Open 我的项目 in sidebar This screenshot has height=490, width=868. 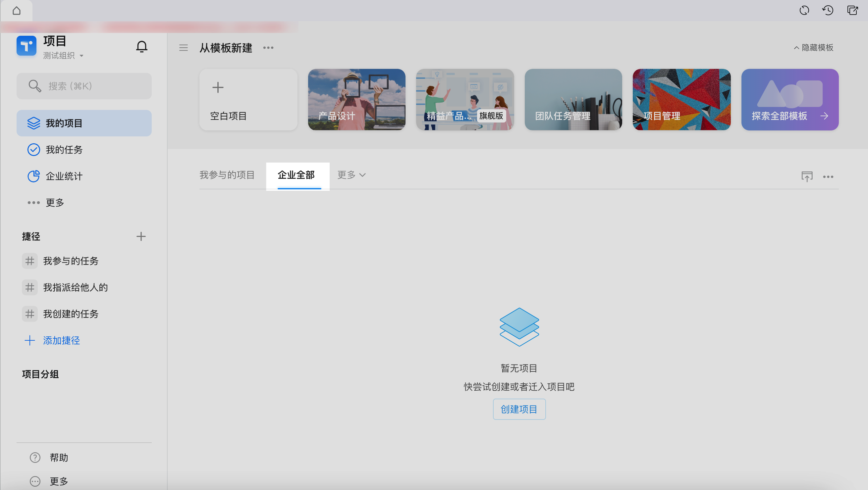(84, 123)
